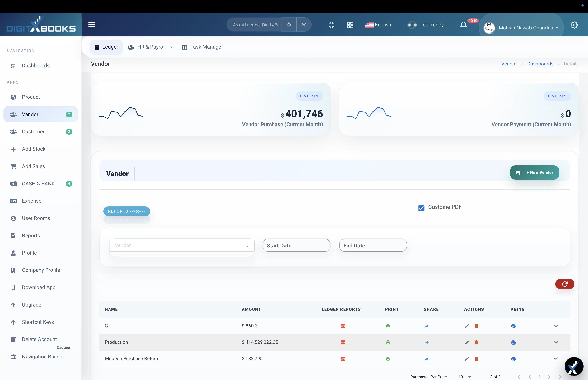
Task: Click the graduation cap learning icon
Action: click(x=304, y=24)
